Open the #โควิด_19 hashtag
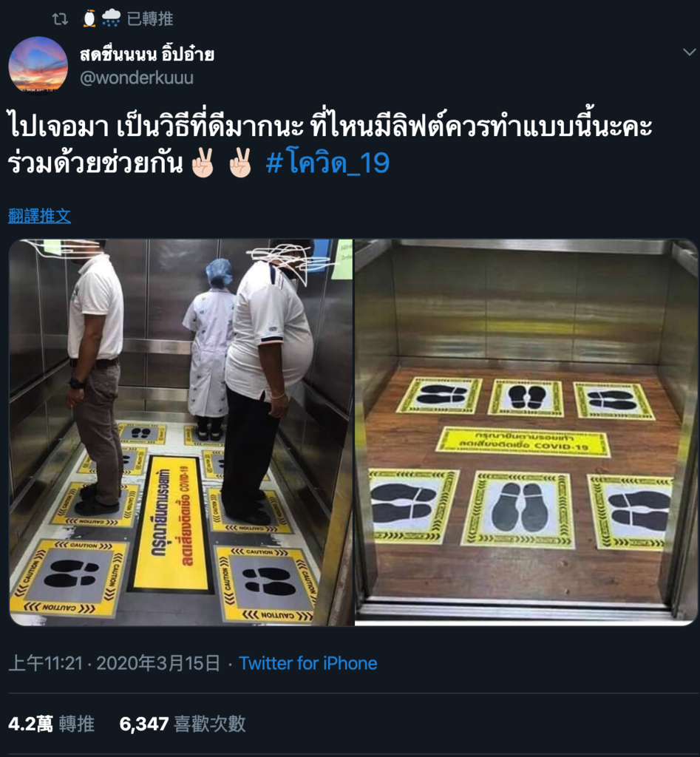The image size is (700, 757). pos(327,163)
